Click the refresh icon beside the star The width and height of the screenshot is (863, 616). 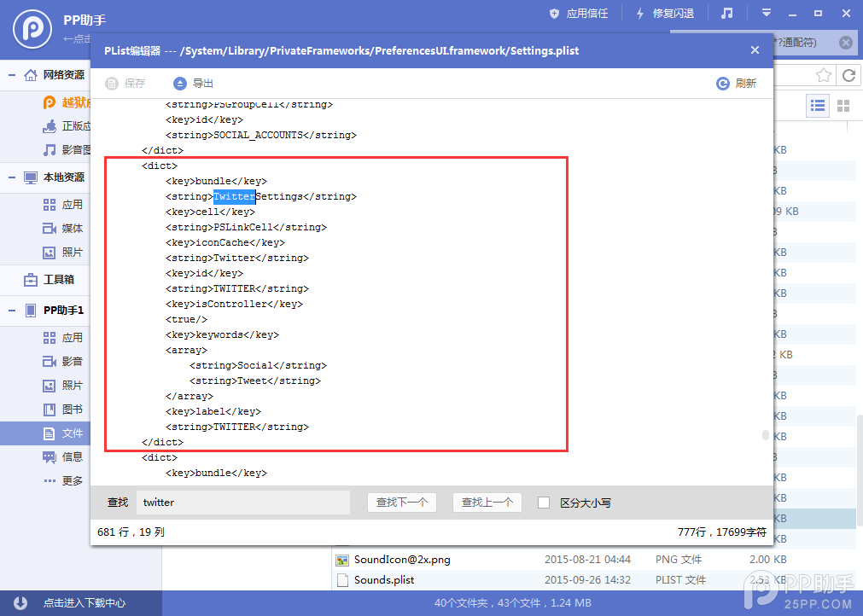click(x=848, y=75)
